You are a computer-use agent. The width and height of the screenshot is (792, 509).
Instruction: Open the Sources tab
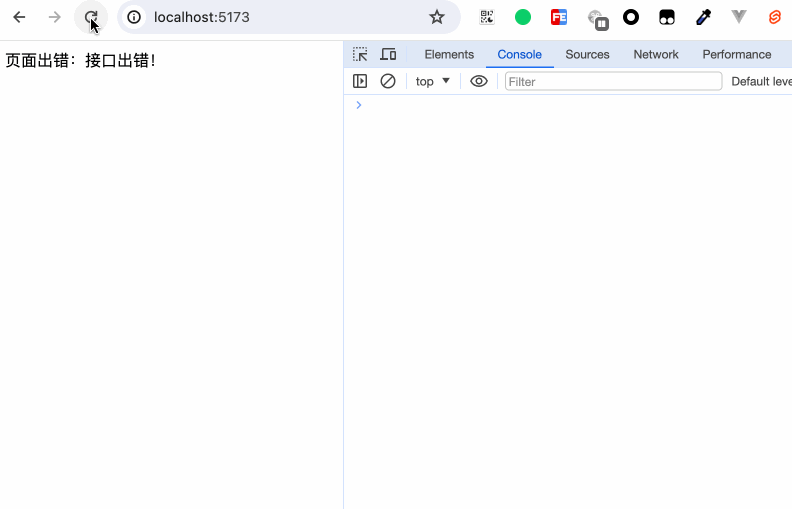[587, 54]
